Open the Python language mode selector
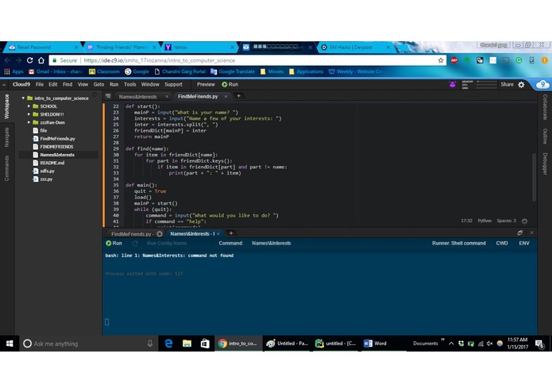 (484, 221)
